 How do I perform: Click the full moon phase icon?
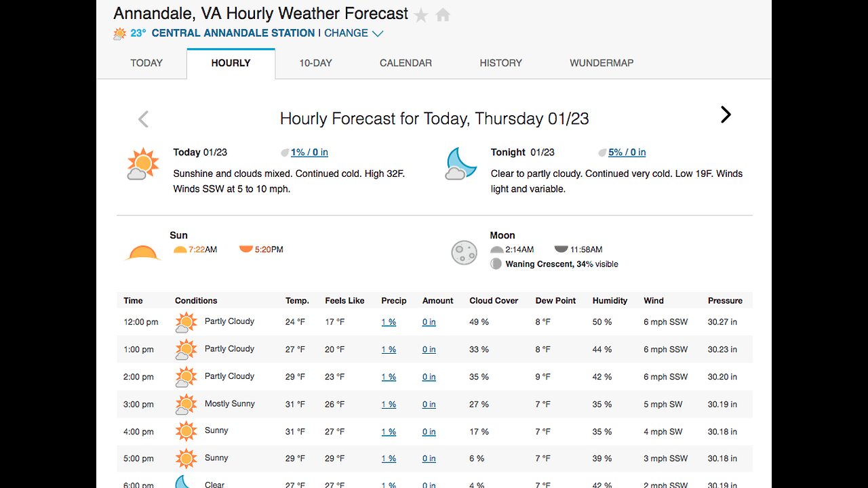click(465, 253)
